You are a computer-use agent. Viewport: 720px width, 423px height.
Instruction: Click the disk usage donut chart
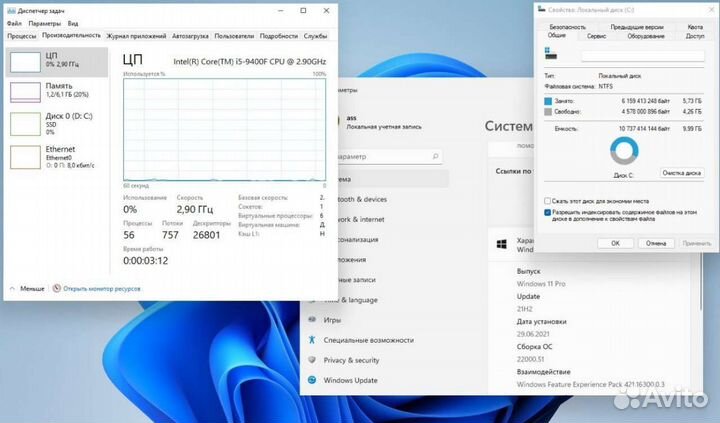(x=624, y=151)
